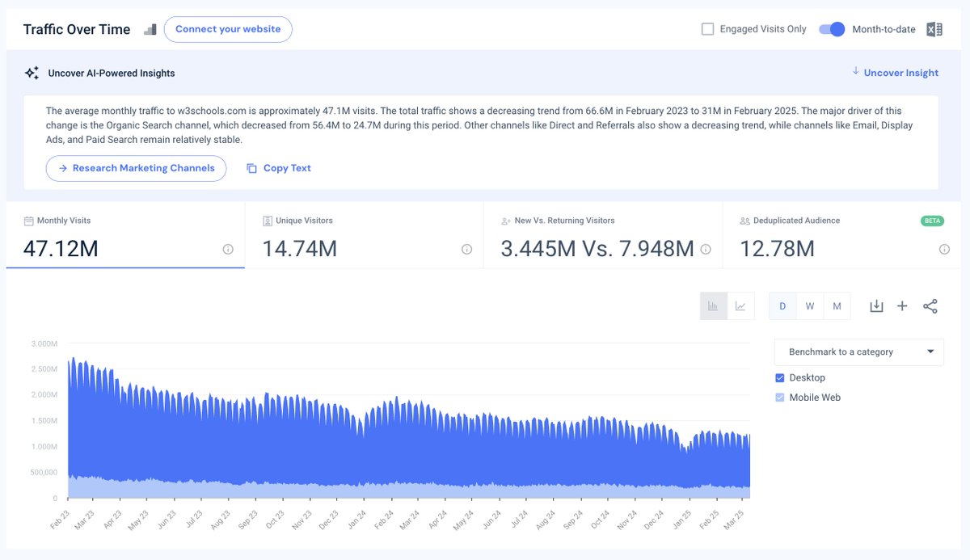Switch to line chart view
The height and width of the screenshot is (560, 970).
click(740, 306)
